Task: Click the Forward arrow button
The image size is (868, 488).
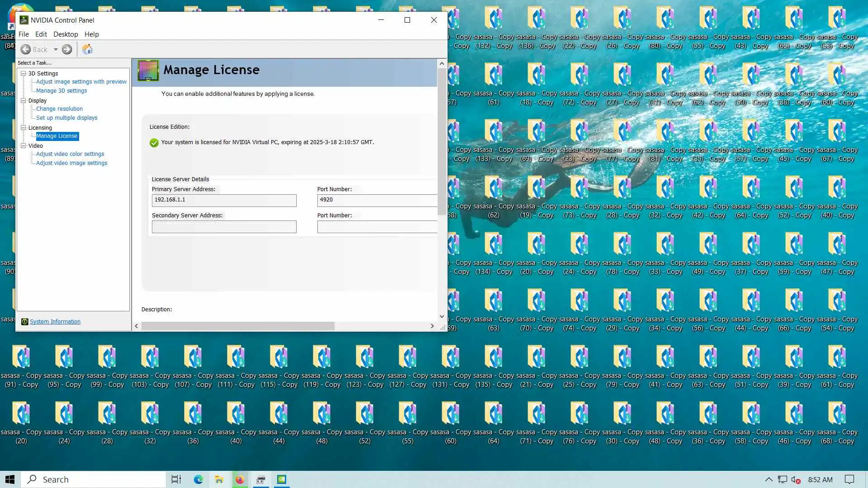Action: pos(67,49)
